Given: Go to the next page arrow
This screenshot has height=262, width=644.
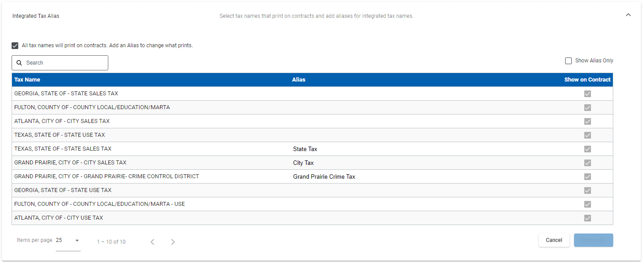Looking at the screenshot, I should pyautogui.click(x=173, y=242).
